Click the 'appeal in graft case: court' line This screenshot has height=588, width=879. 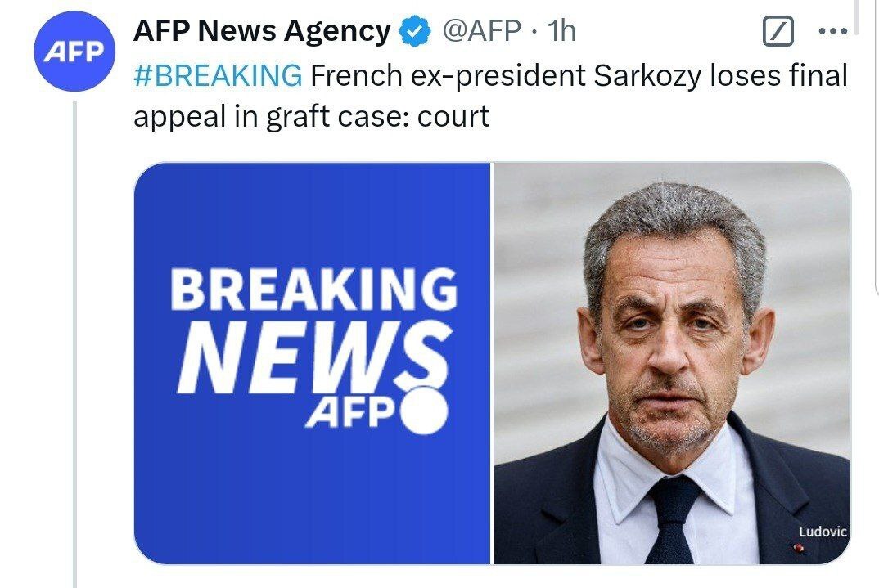pyautogui.click(x=311, y=117)
